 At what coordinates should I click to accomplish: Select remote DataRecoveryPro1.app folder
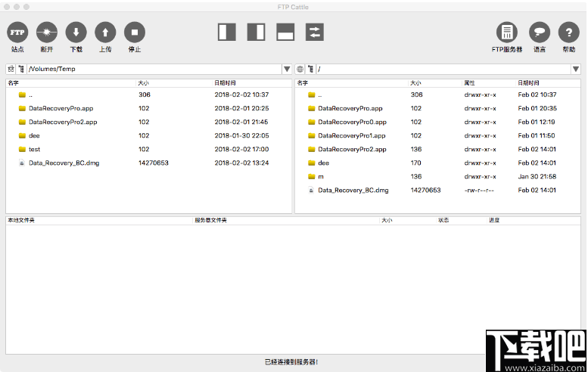pos(438,135)
